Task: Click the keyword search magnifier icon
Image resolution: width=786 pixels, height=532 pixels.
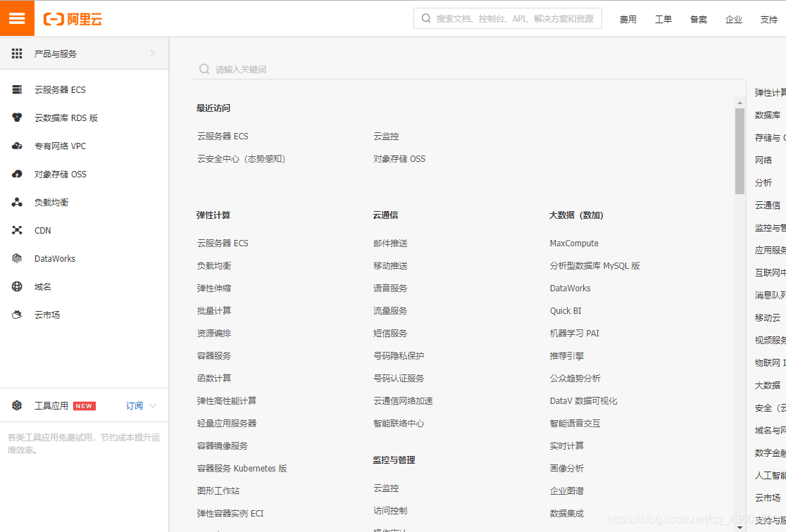Action: (204, 69)
